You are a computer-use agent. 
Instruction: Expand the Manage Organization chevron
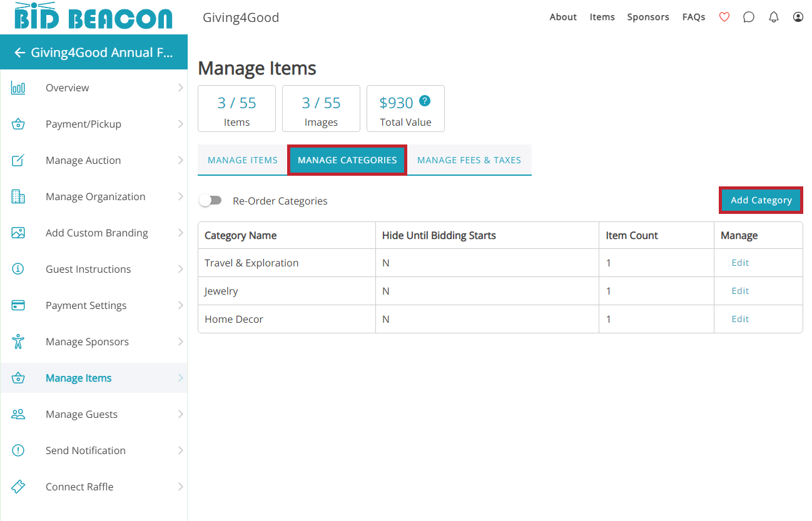pos(180,196)
